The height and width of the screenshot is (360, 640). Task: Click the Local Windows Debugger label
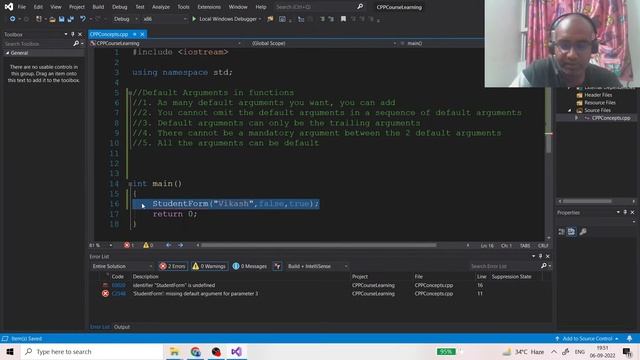[x=228, y=19]
